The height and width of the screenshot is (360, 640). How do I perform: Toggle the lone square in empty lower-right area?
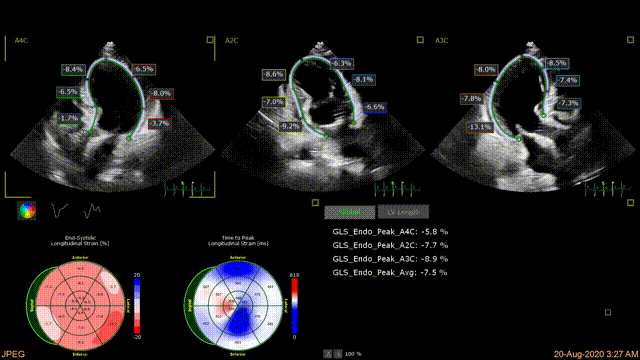coord(608,312)
